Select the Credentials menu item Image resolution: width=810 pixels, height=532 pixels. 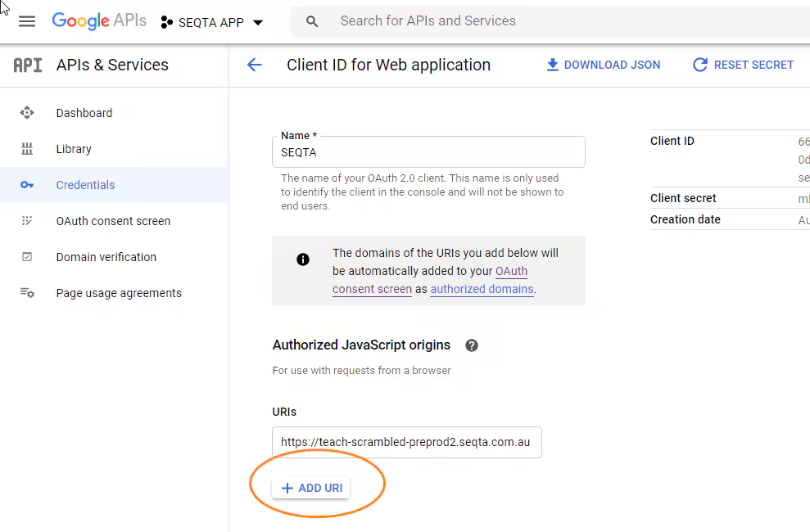click(114, 185)
